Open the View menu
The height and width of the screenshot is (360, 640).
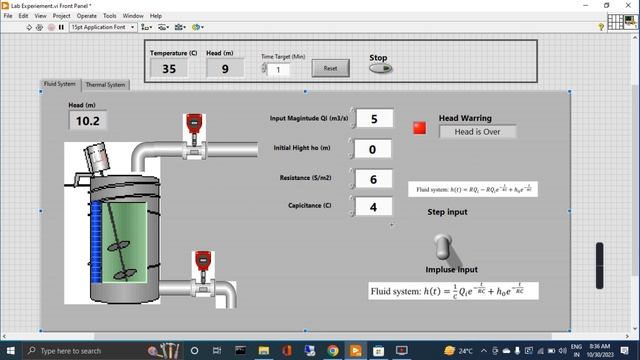(x=40, y=16)
